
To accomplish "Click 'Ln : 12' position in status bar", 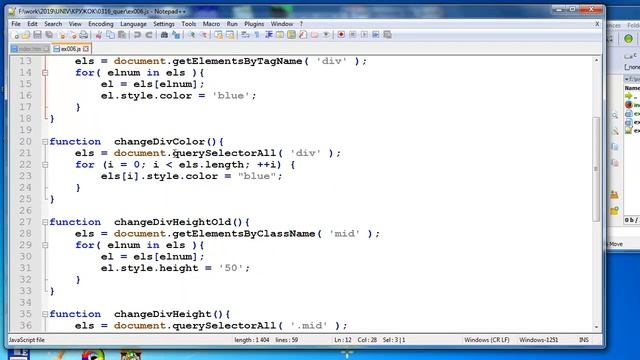I will (x=342, y=340).
